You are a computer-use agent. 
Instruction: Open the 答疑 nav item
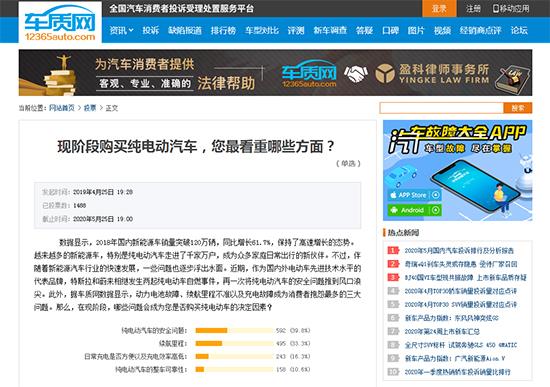[x=364, y=31]
